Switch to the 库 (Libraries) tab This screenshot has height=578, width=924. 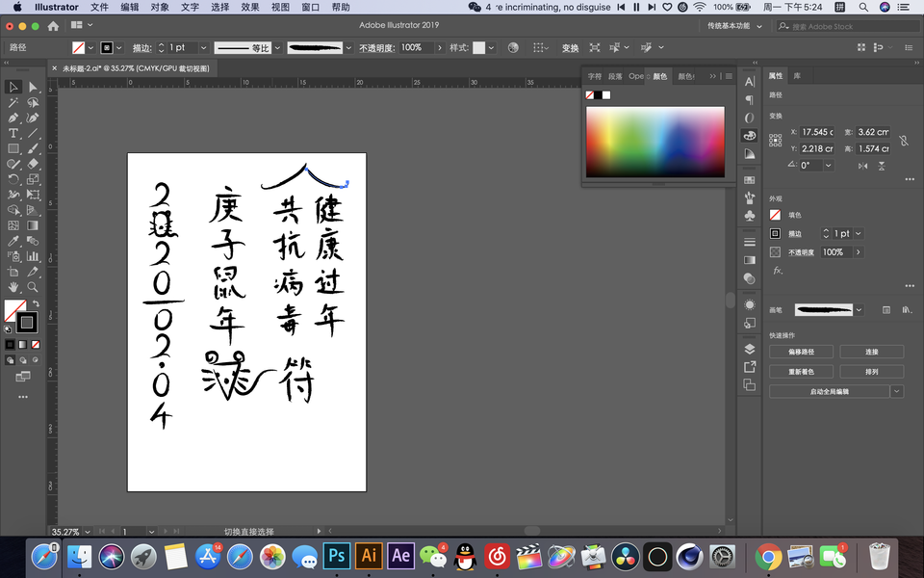click(x=797, y=76)
